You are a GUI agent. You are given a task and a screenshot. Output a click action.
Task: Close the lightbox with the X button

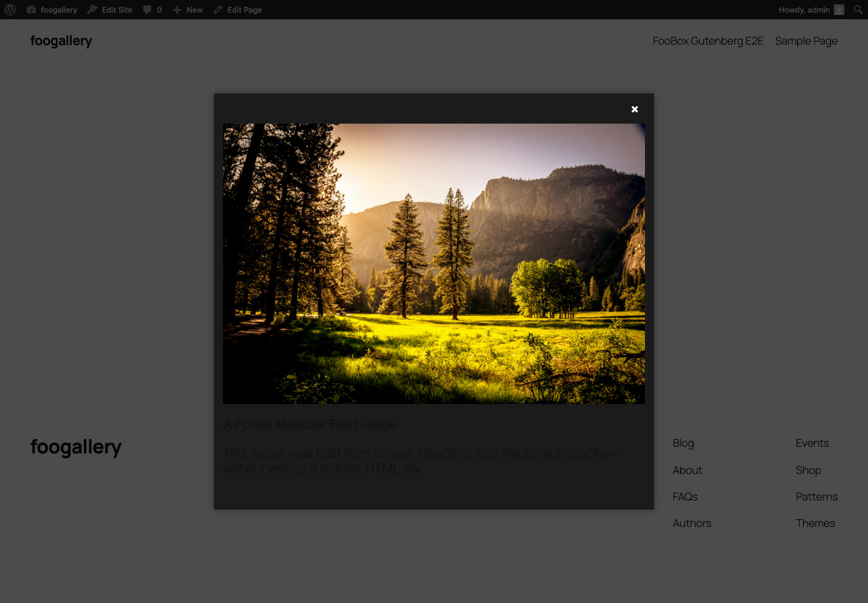[635, 109]
